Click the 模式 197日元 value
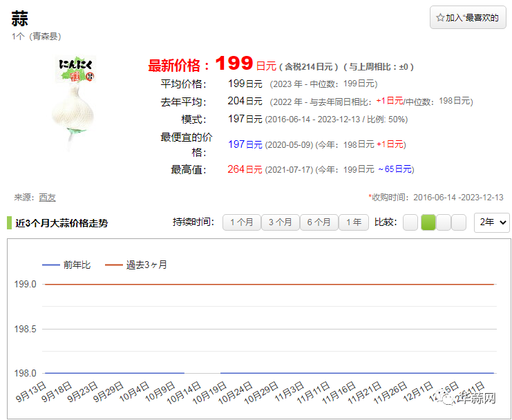This screenshot has height=420, width=512. pos(245,119)
